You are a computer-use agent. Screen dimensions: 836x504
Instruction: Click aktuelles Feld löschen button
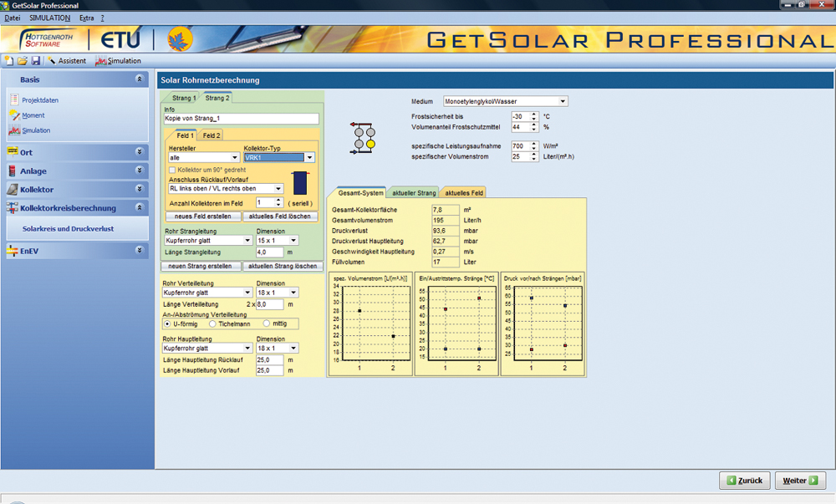click(x=280, y=216)
